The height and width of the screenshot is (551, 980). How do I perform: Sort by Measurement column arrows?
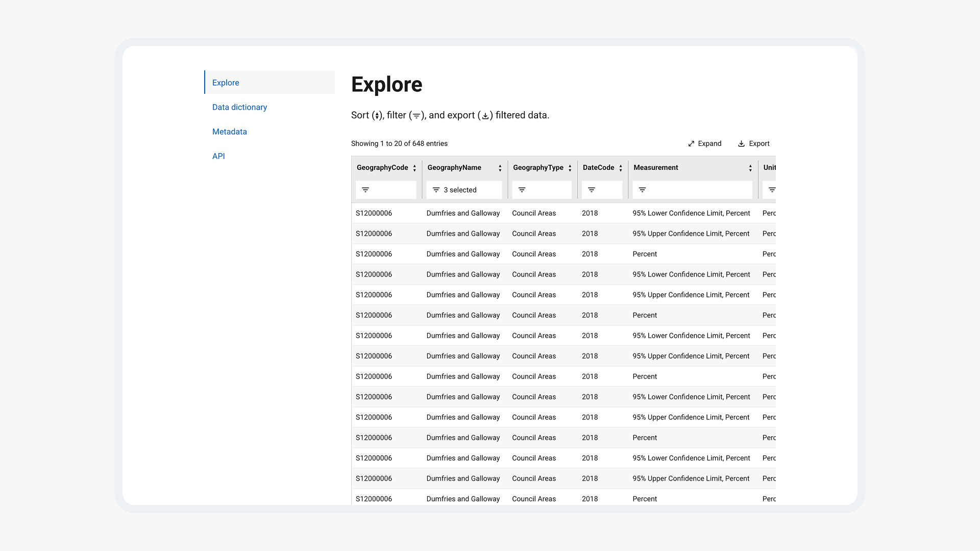pos(750,168)
